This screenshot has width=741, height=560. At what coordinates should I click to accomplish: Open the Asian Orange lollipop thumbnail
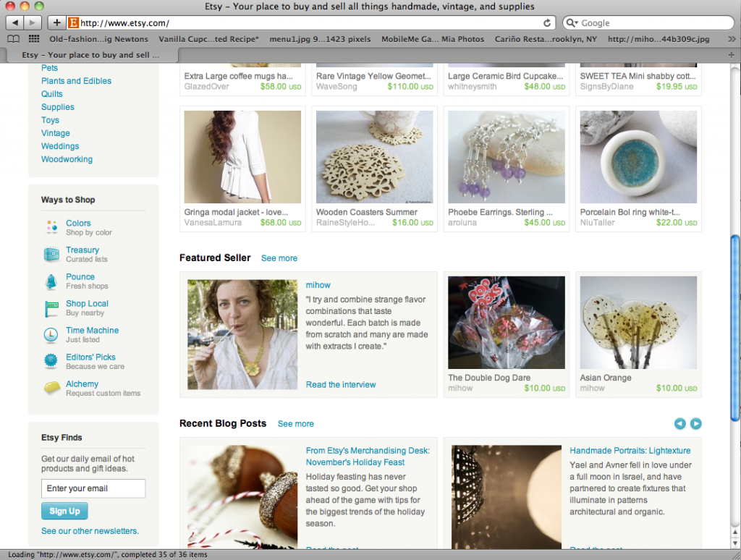click(x=638, y=322)
